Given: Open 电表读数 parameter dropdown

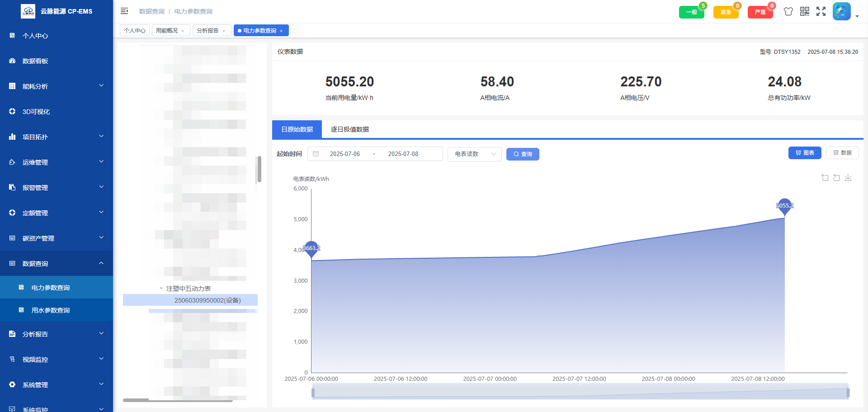Looking at the screenshot, I should point(475,154).
